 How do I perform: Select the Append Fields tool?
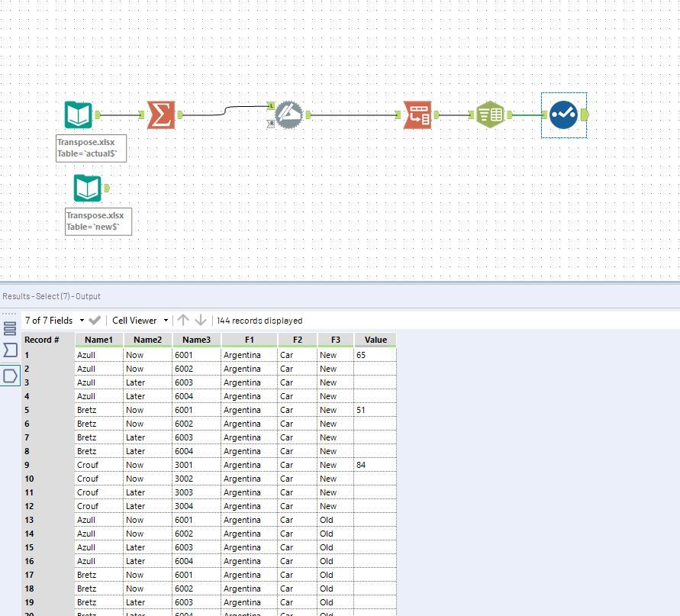click(x=288, y=115)
